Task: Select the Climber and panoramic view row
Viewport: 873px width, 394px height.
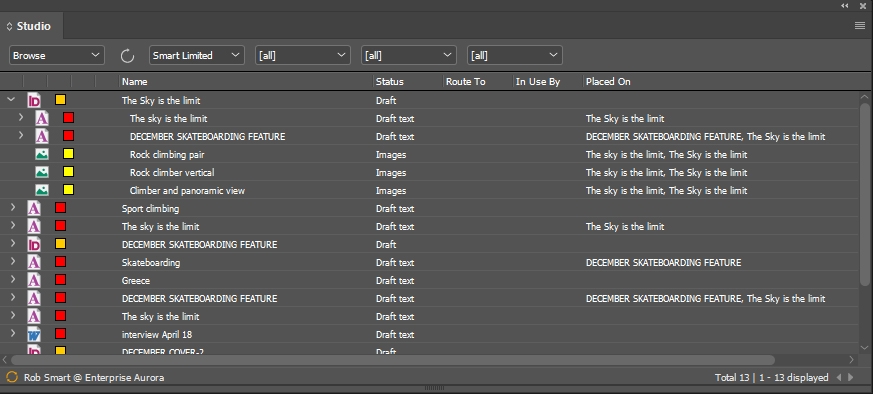Action: point(428,190)
